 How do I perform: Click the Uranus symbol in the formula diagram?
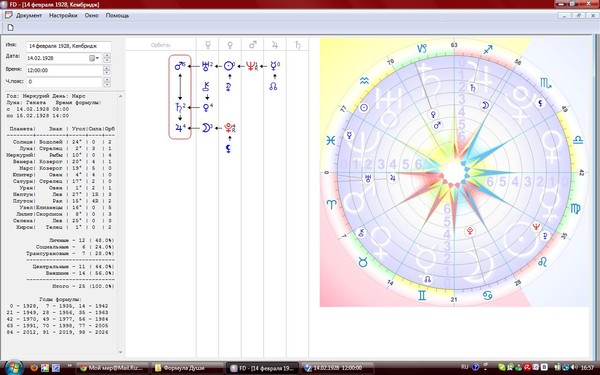coord(206,66)
